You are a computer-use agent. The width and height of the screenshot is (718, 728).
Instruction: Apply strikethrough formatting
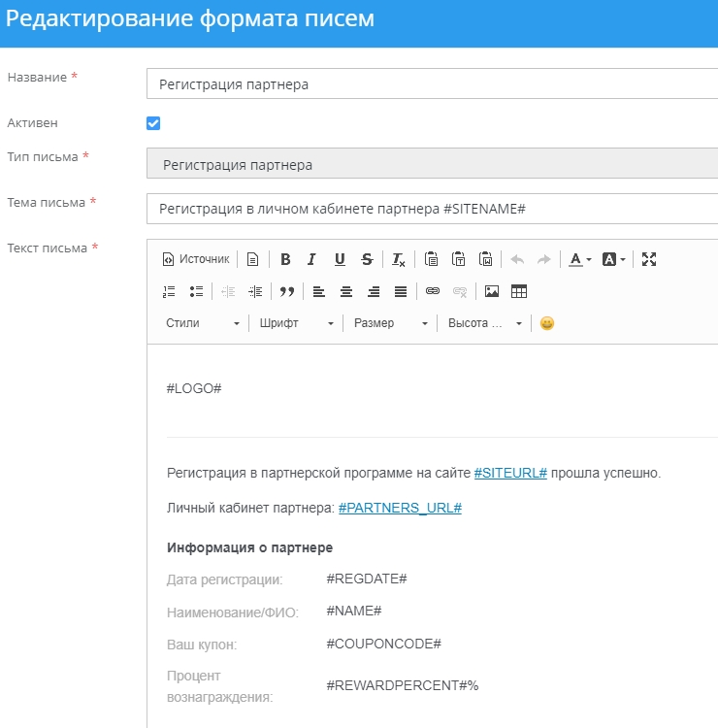point(367,259)
